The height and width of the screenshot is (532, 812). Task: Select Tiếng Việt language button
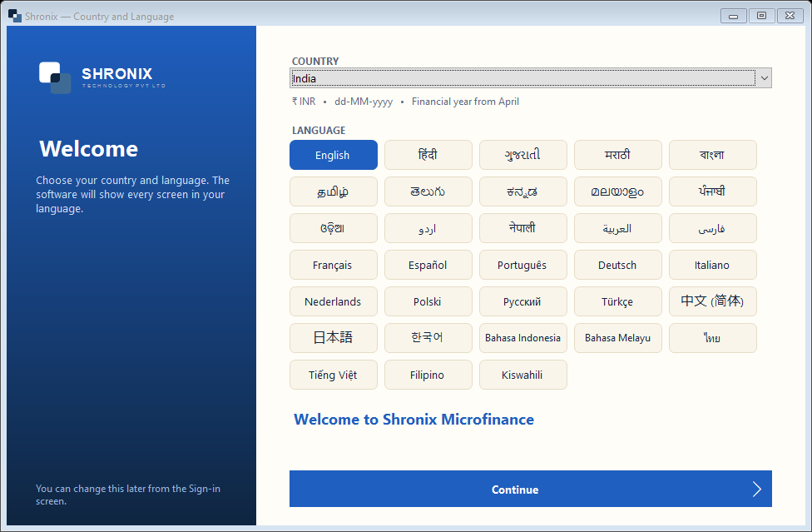pos(334,375)
